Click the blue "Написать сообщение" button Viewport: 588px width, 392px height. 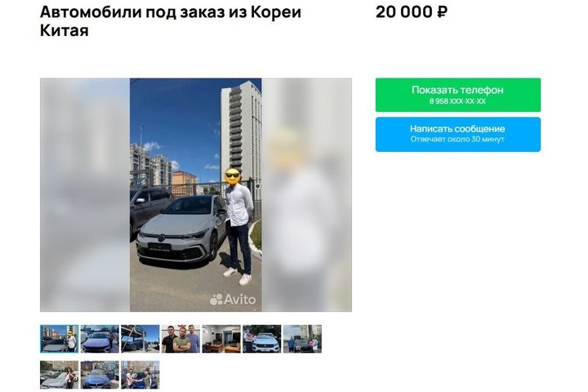(x=458, y=134)
